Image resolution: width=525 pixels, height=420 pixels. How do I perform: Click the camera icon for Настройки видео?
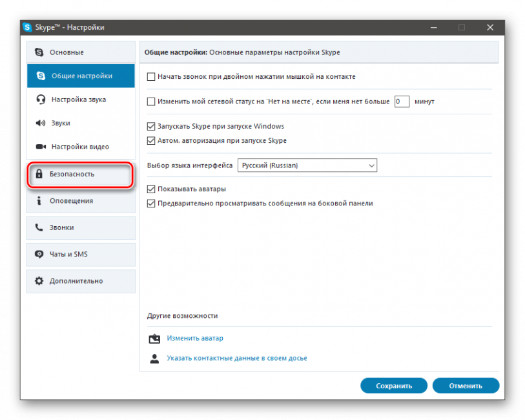[x=41, y=147]
